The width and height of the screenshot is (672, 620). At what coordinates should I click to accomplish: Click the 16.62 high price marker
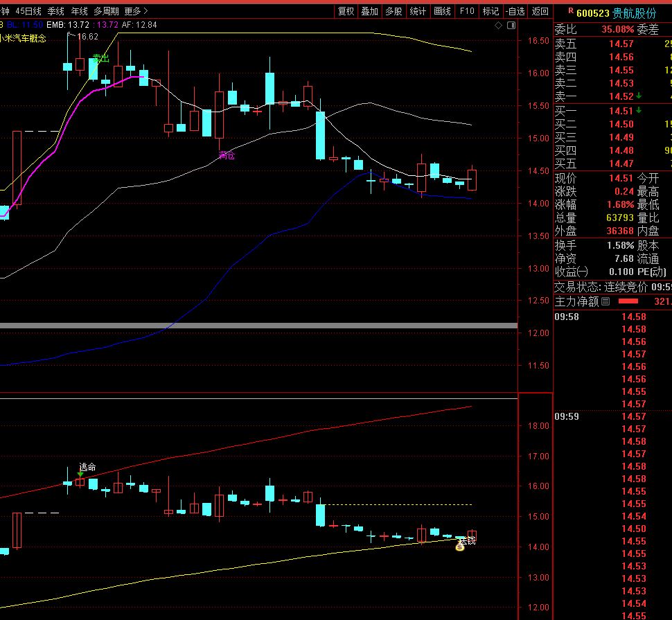tap(88, 37)
